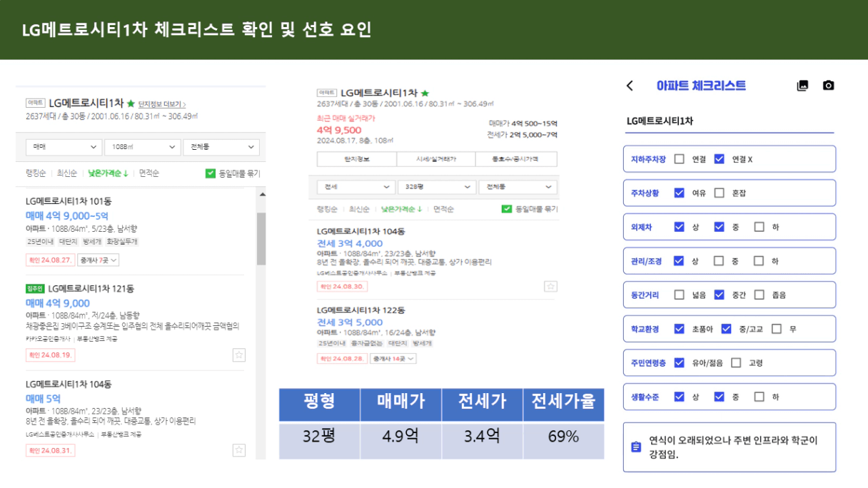The width and height of the screenshot is (868, 488).
Task: Open the 32B평 area dropdown
Action: click(x=436, y=187)
